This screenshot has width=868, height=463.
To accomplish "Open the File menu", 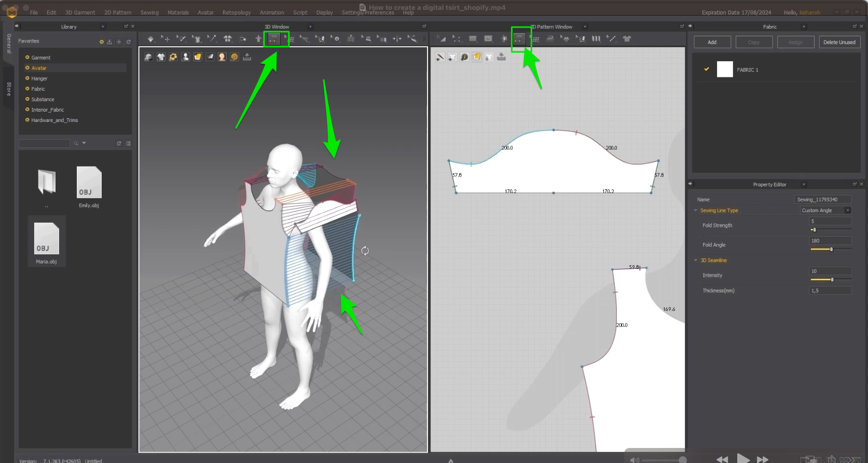I will pyautogui.click(x=34, y=12).
